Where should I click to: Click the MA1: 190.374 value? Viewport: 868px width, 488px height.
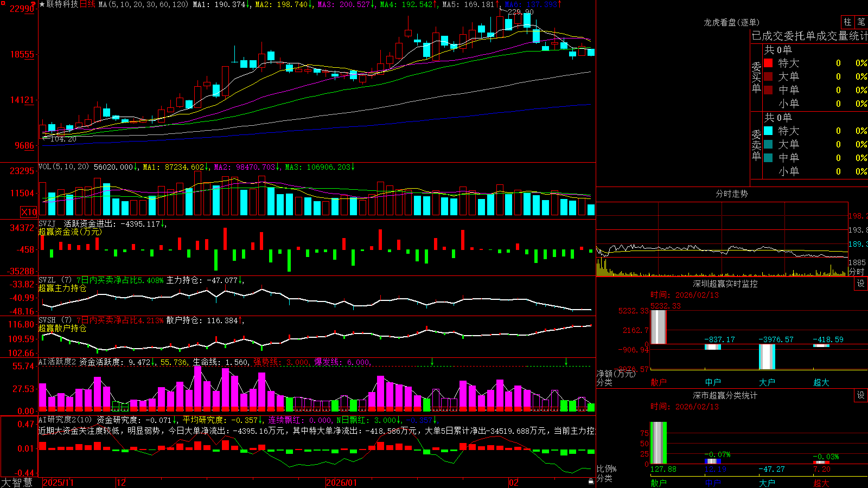pyautogui.click(x=220, y=4)
